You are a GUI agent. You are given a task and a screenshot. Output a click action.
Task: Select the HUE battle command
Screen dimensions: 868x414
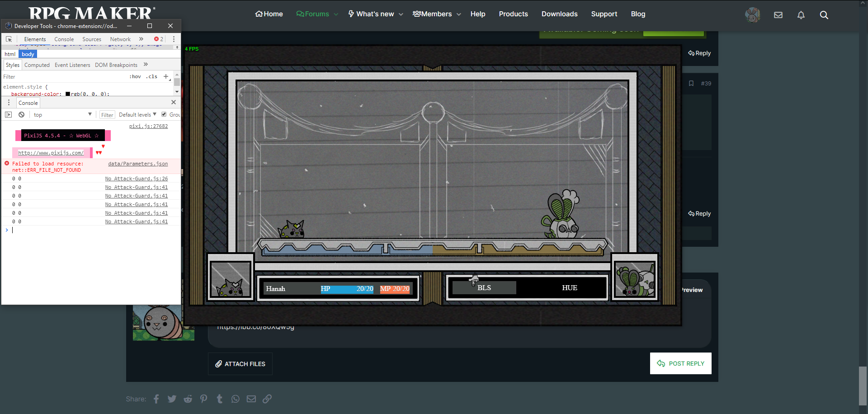point(570,288)
